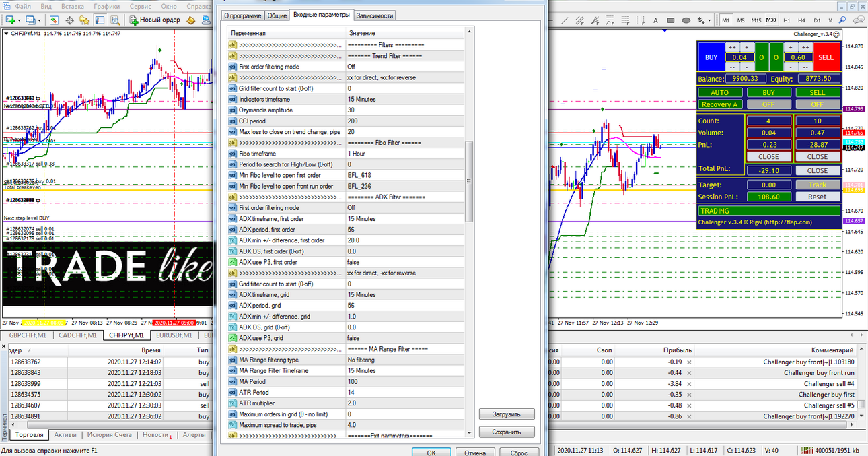Image resolution: width=868 pixels, height=456 pixels.
Task: Toggle the Recovery A mode button
Action: [x=719, y=104]
